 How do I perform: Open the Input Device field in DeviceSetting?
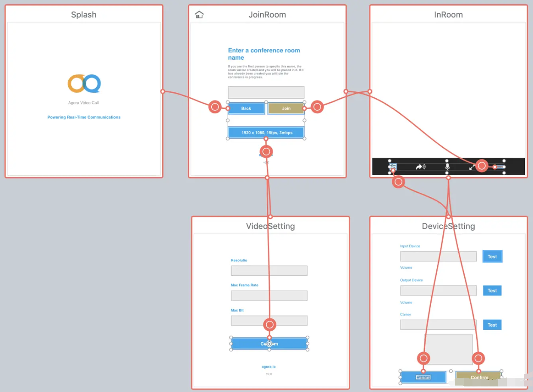[439, 256]
